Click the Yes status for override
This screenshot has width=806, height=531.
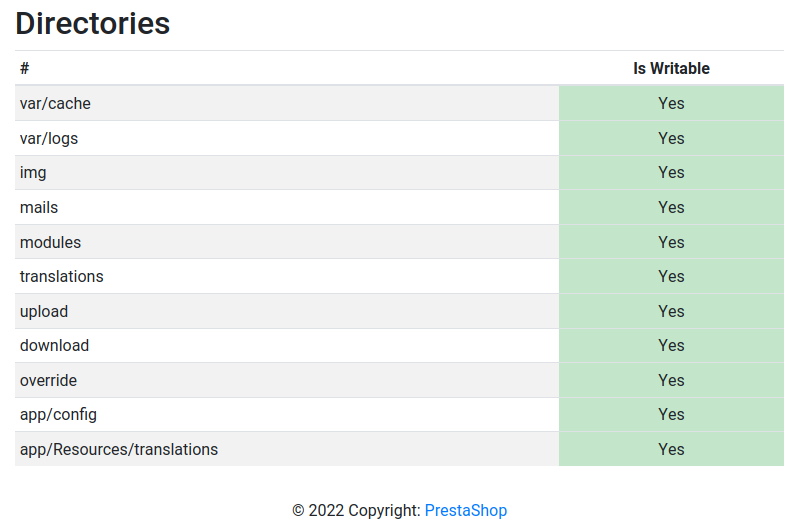[x=671, y=380]
